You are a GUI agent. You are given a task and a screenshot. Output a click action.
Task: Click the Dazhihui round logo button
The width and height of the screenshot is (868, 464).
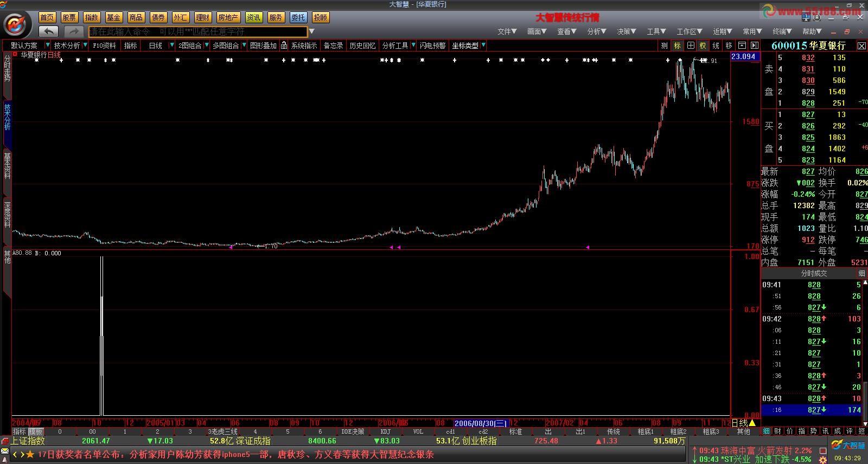coord(16,24)
